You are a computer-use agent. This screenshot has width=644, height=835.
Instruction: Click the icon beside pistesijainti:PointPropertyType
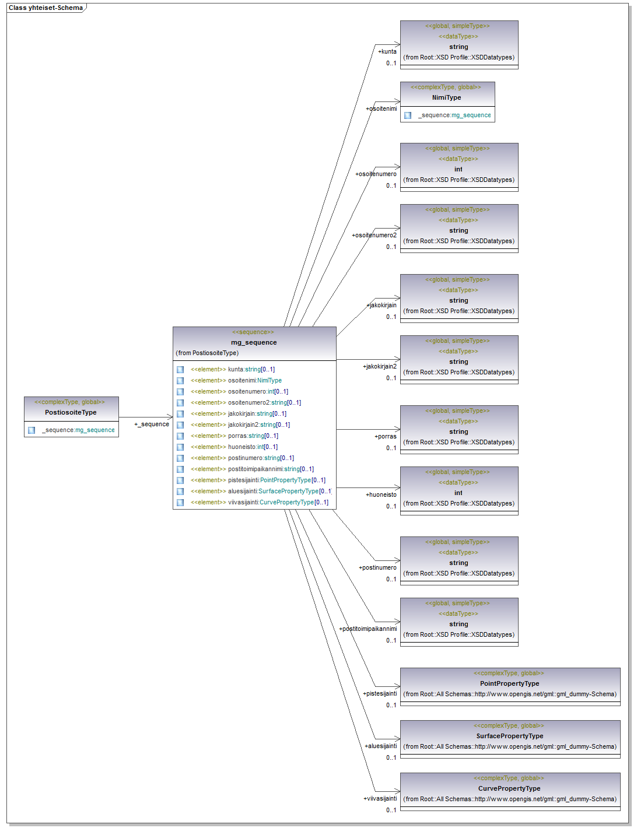click(180, 480)
